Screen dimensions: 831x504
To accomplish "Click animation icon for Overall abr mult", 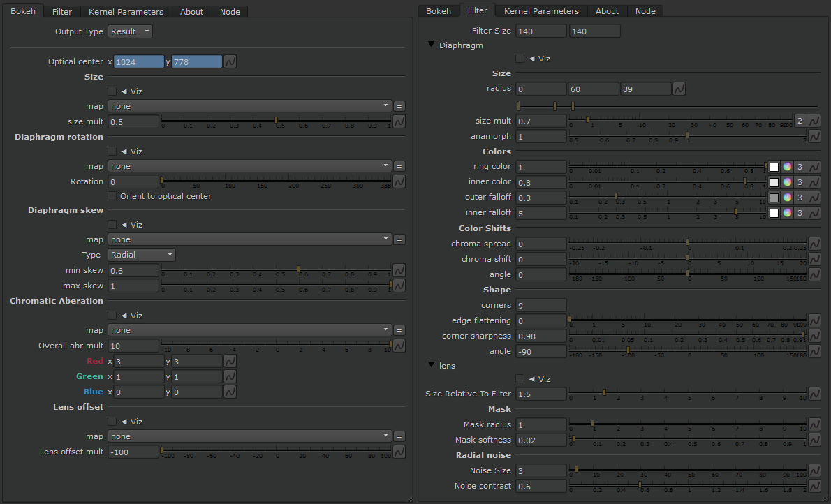I will 399,346.
